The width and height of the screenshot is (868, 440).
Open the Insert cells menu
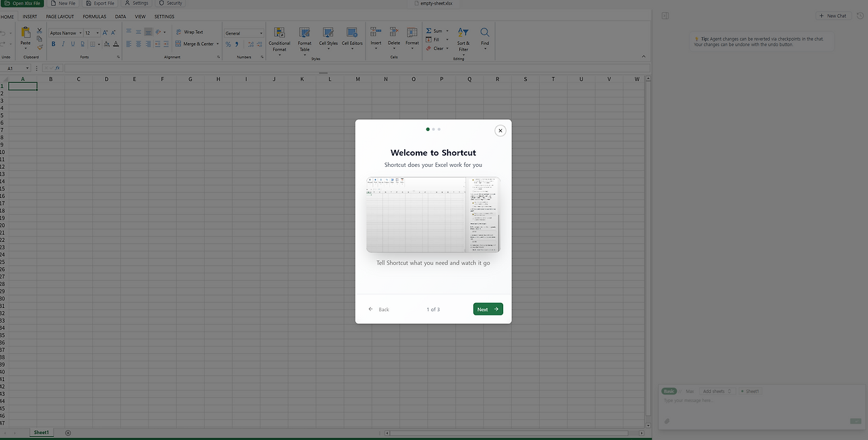click(x=376, y=39)
